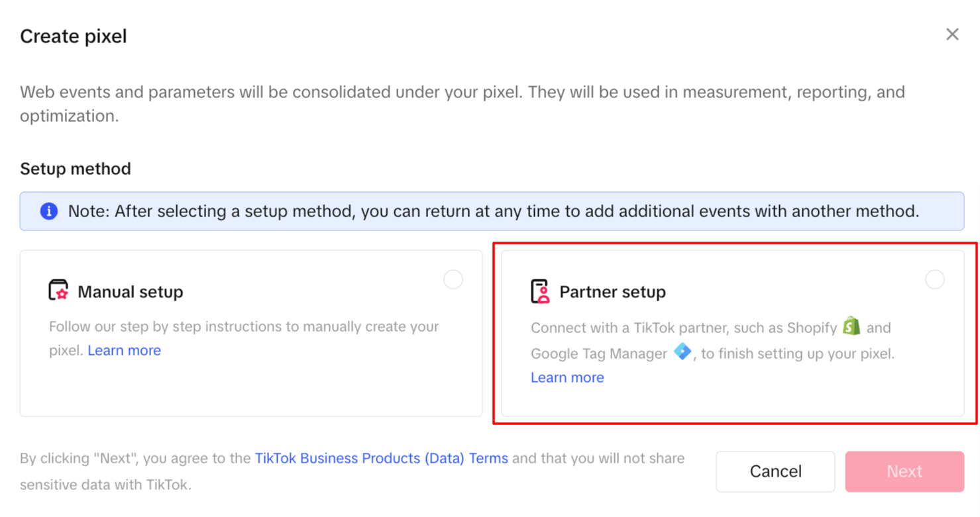Select the Manual setup radio button

pyautogui.click(x=453, y=279)
